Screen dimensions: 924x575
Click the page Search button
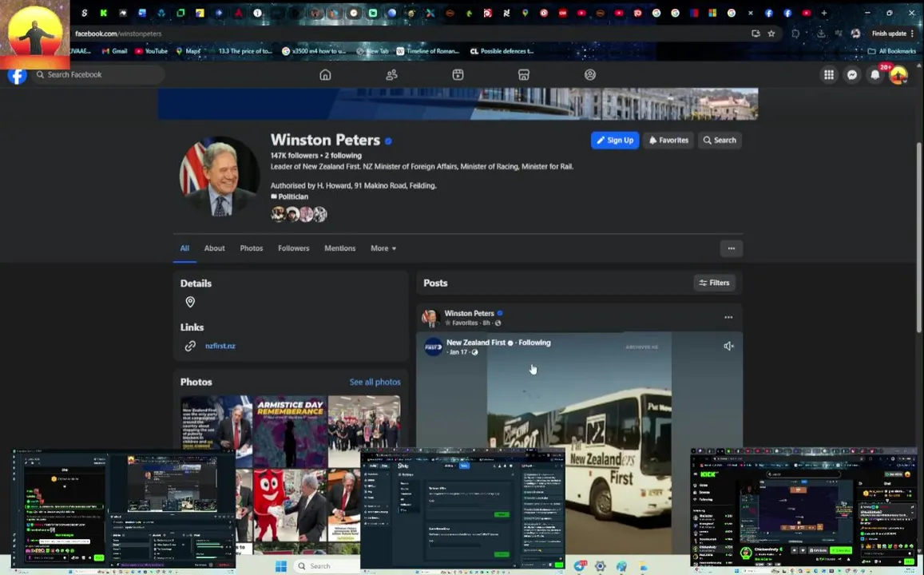[x=720, y=141]
